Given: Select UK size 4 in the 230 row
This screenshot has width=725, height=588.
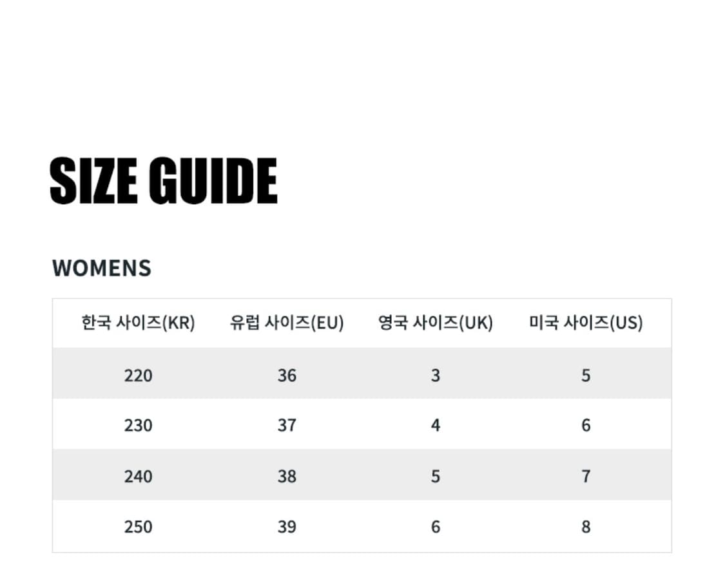Looking at the screenshot, I should pyautogui.click(x=436, y=425).
